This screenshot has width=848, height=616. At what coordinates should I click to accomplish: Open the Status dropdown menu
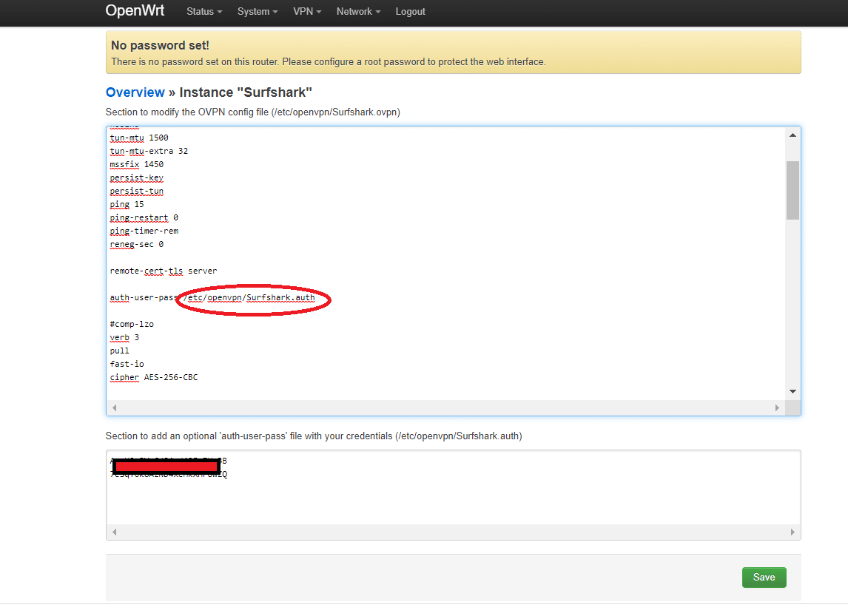(203, 12)
